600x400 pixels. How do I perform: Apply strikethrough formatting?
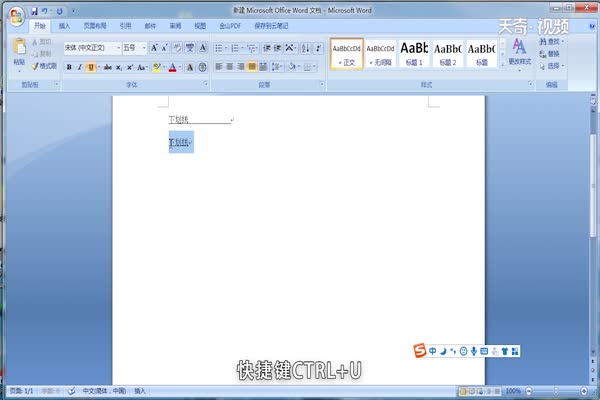[x=107, y=67]
